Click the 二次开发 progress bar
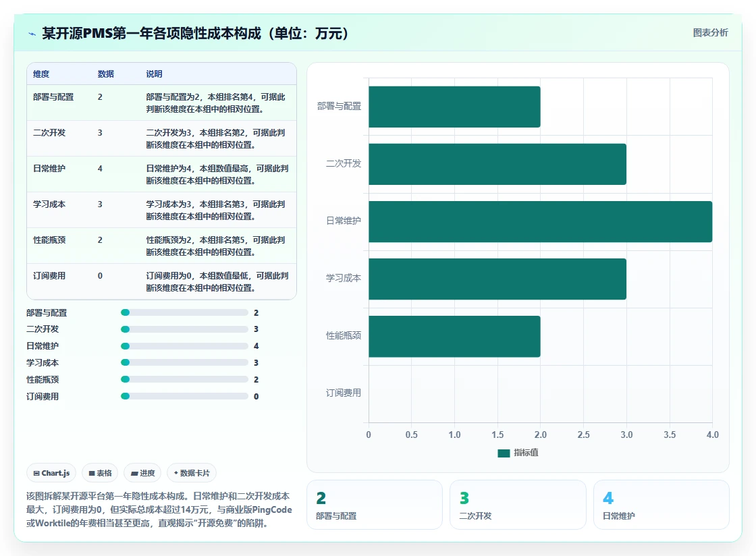The width and height of the screenshot is (756, 556). click(x=185, y=329)
